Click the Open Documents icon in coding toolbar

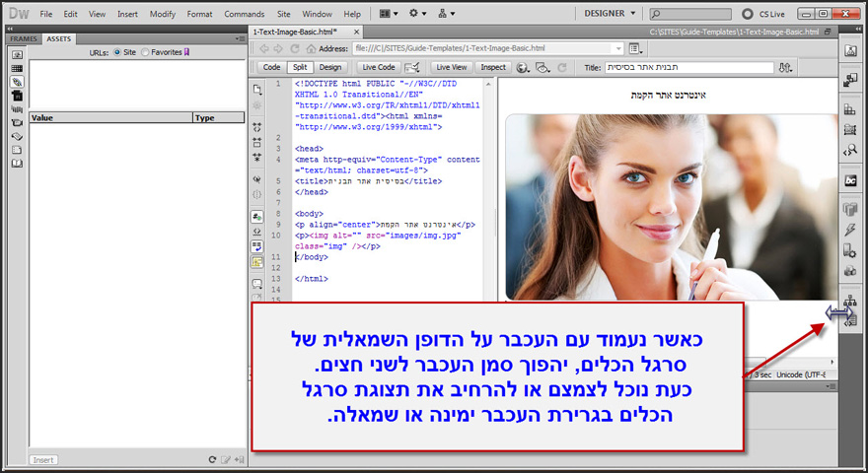(x=256, y=89)
